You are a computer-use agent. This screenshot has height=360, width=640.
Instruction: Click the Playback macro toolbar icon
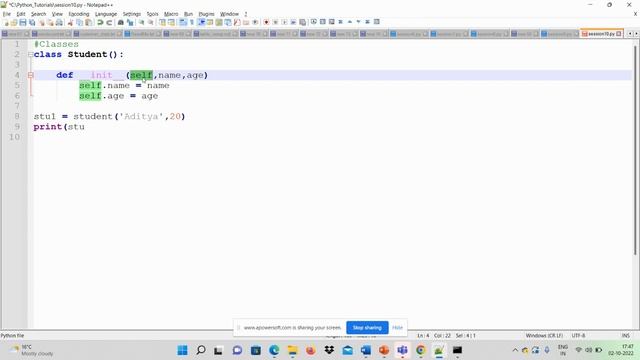[x=284, y=22]
